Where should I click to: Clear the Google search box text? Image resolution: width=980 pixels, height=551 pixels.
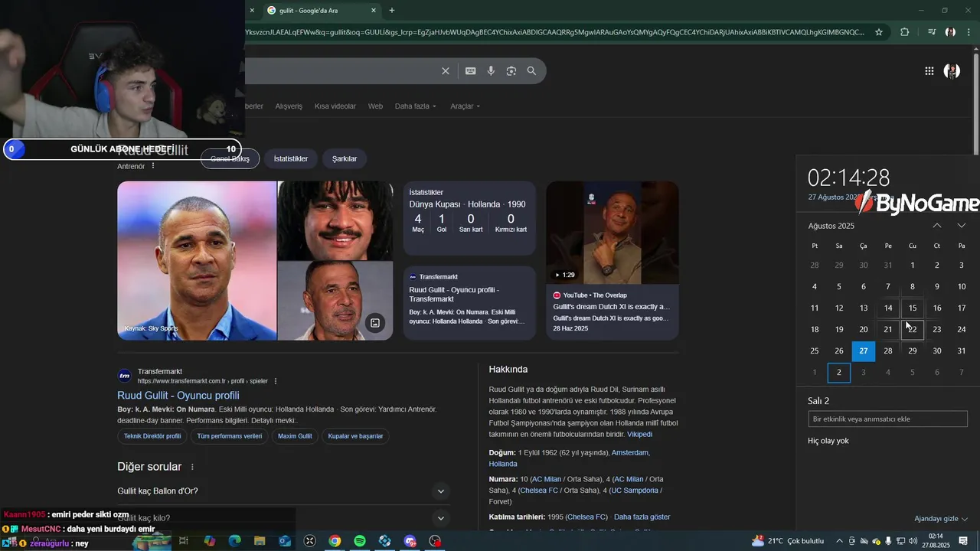coord(445,71)
